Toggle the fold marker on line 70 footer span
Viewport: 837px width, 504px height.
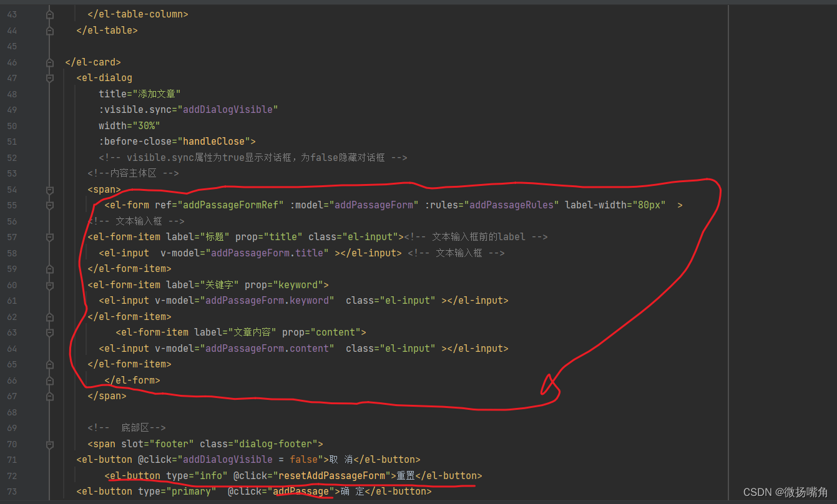click(50, 443)
